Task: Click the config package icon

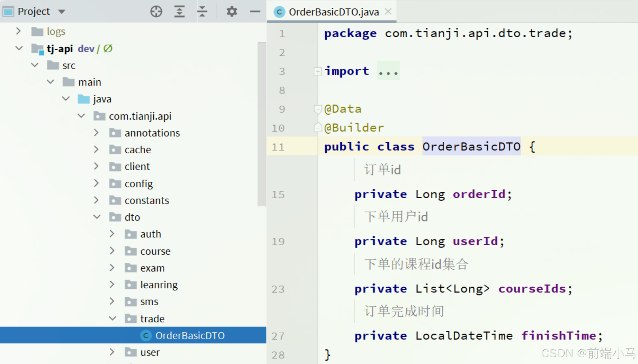Action: click(x=115, y=183)
